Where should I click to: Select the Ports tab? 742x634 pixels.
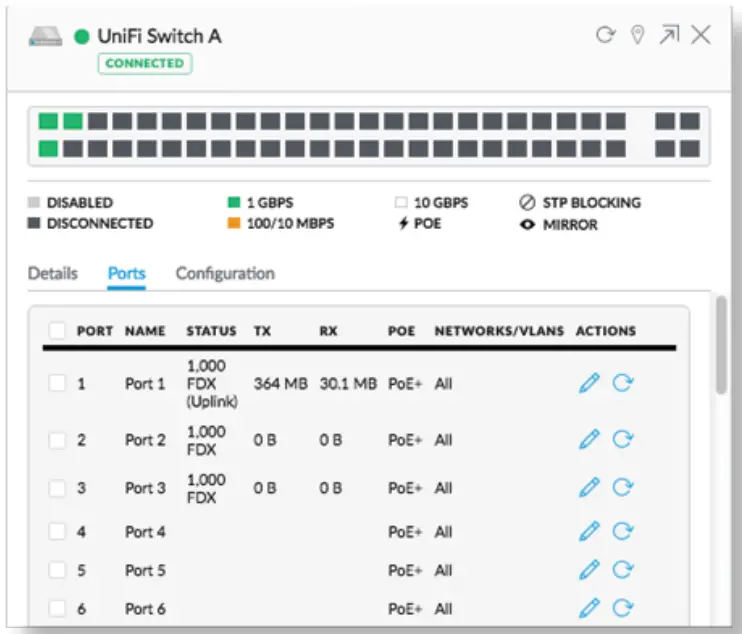point(126,273)
